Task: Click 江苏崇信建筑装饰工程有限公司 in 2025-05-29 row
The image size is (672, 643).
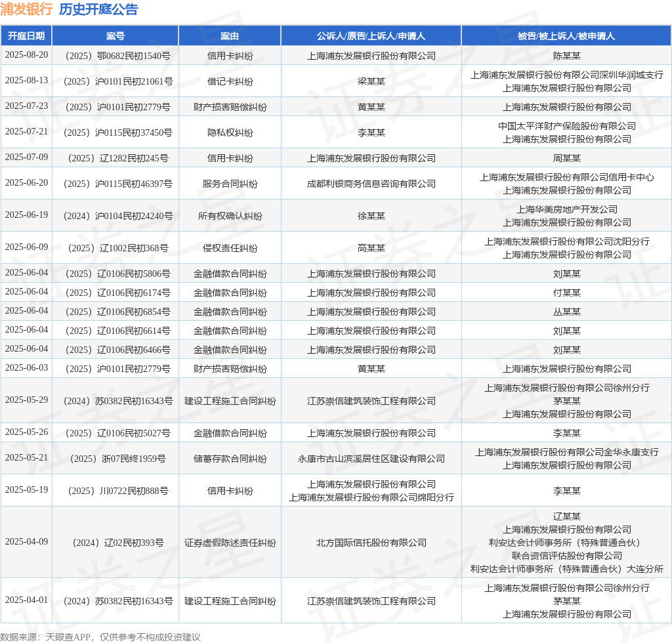Action: [371, 401]
